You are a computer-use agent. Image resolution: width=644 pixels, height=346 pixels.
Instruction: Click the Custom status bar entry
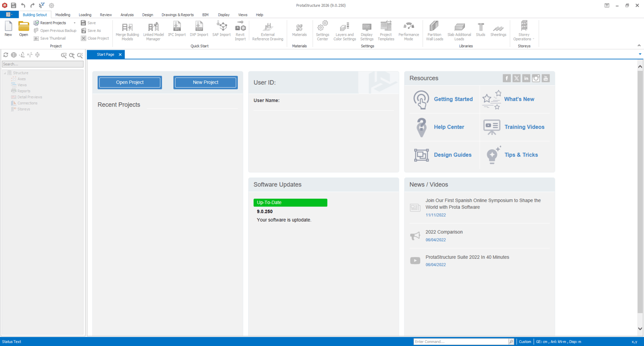point(525,342)
